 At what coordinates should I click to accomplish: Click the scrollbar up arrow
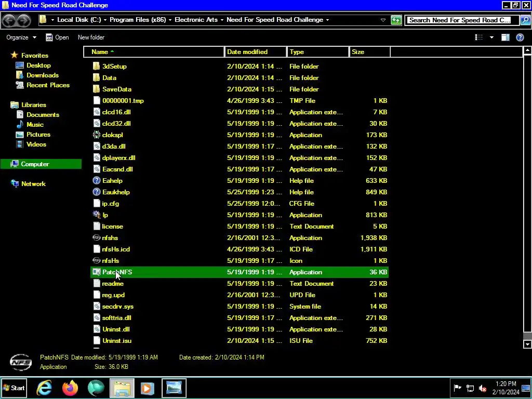527,51
